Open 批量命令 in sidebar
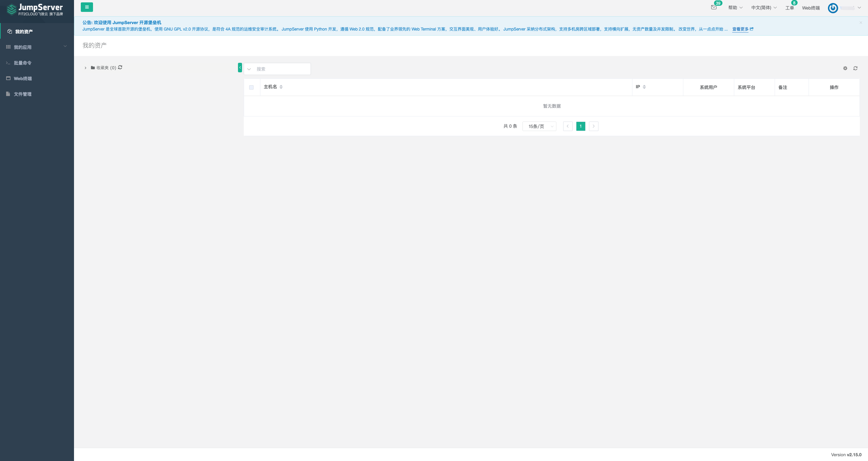The image size is (868, 461). [x=22, y=63]
